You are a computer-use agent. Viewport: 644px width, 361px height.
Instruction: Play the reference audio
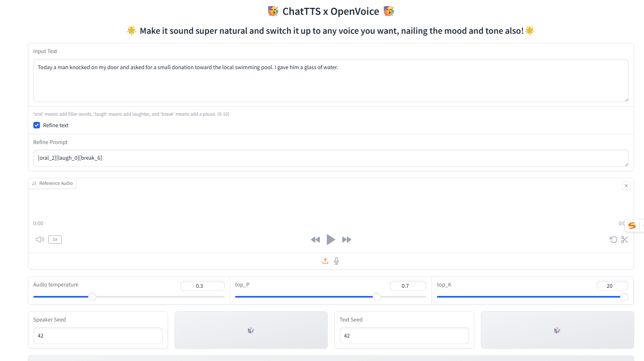(331, 240)
